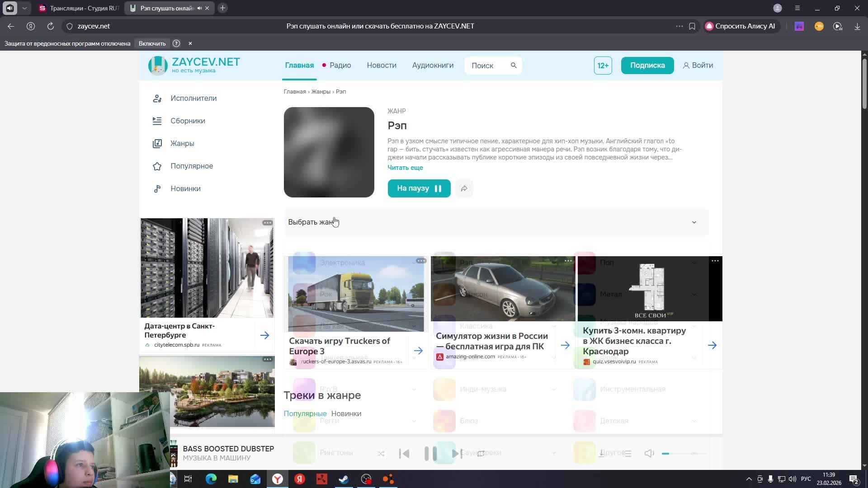This screenshot has width=868, height=488.
Task: Skip to the previous track in player
Action: (404, 453)
